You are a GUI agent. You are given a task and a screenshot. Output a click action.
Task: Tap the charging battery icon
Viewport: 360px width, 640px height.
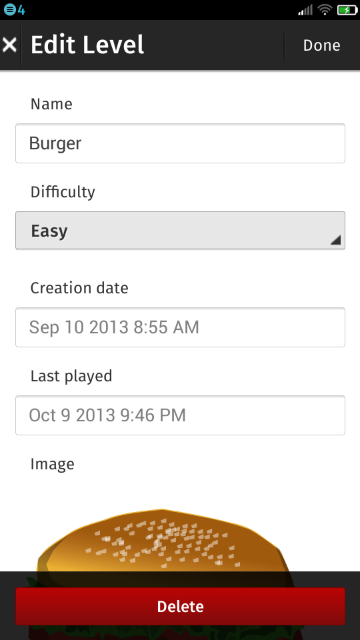pyautogui.click(x=347, y=9)
